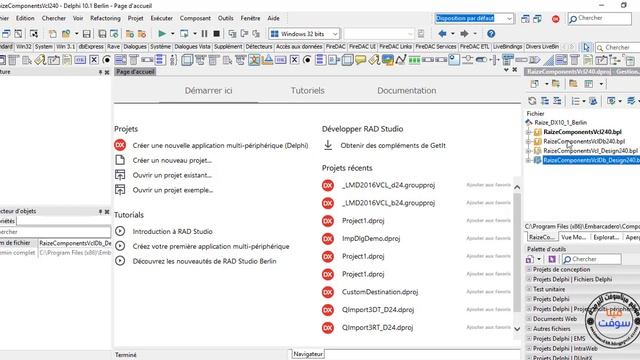Expand the Autres fichiers palette category
Screen dimensions: 640x360
[529, 329]
